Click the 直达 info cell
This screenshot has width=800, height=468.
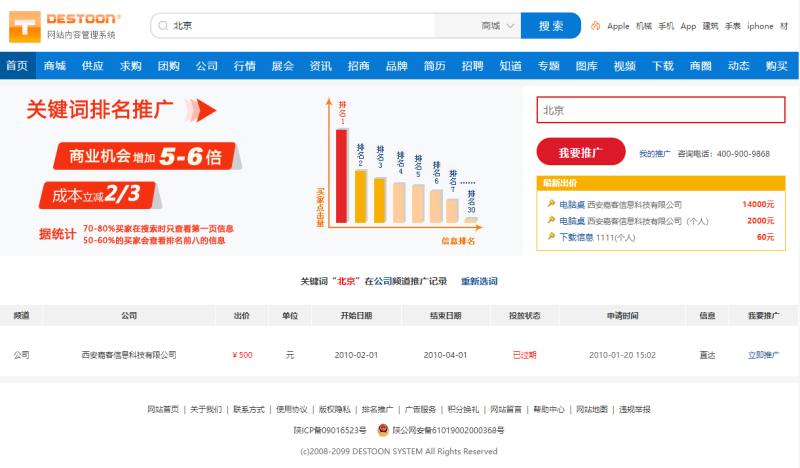pyautogui.click(x=707, y=355)
